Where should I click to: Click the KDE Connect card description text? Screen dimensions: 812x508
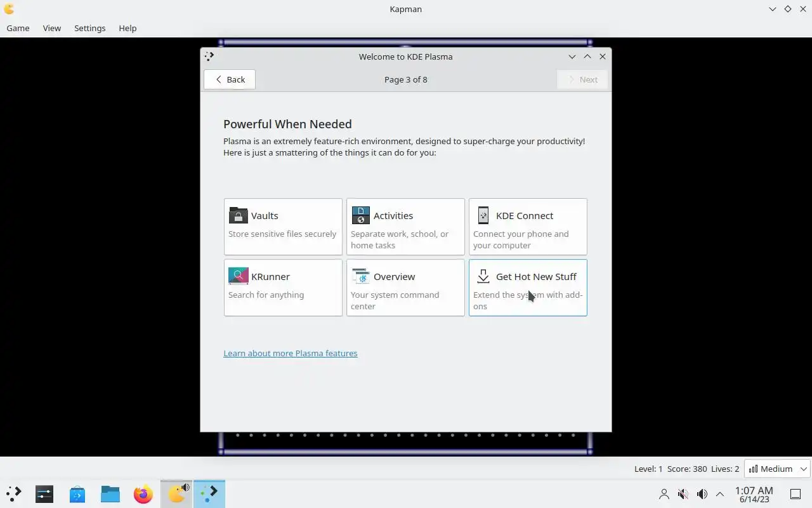[521, 239]
